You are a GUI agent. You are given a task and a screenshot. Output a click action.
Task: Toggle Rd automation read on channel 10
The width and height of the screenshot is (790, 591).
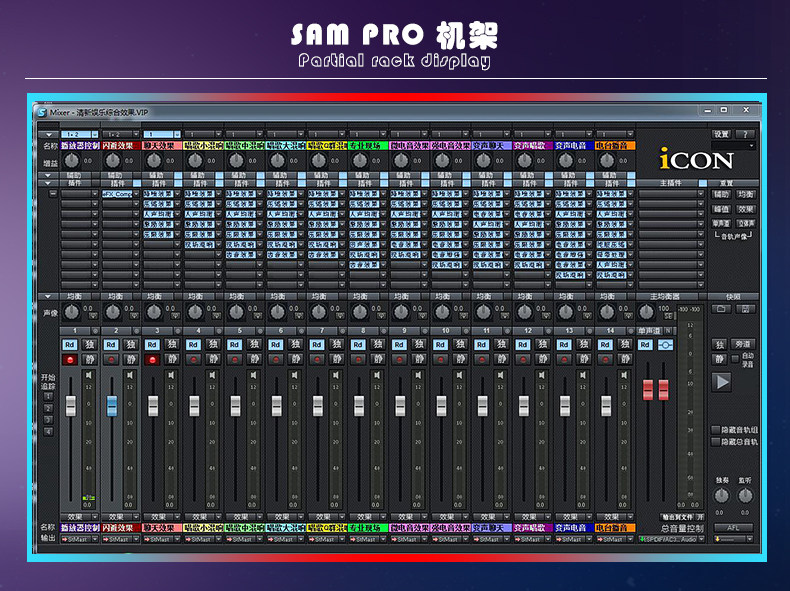(440, 345)
